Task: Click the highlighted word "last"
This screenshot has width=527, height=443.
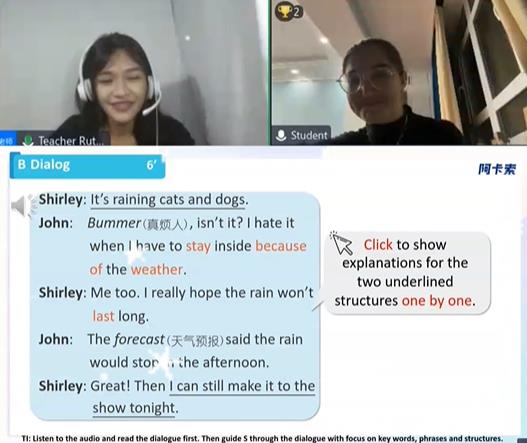Action: click(104, 316)
